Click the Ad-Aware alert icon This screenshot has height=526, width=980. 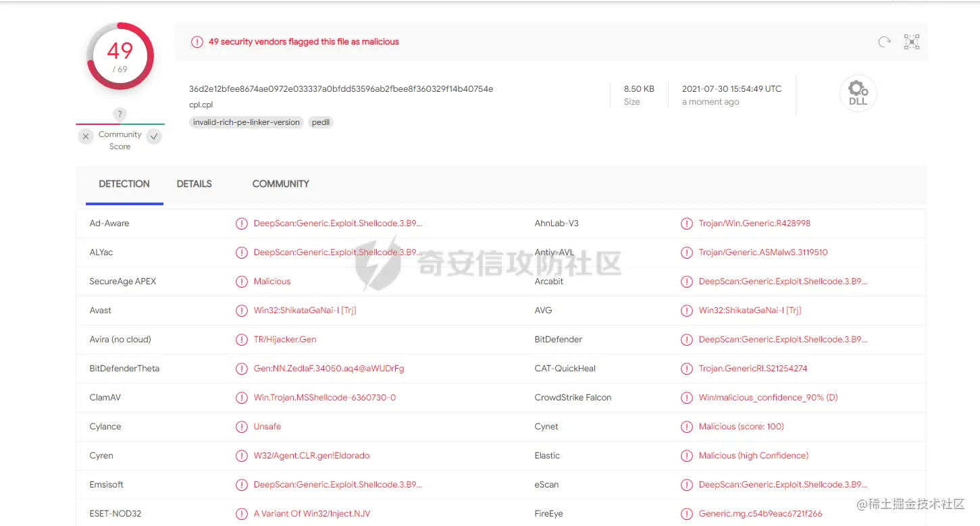pyautogui.click(x=242, y=223)
